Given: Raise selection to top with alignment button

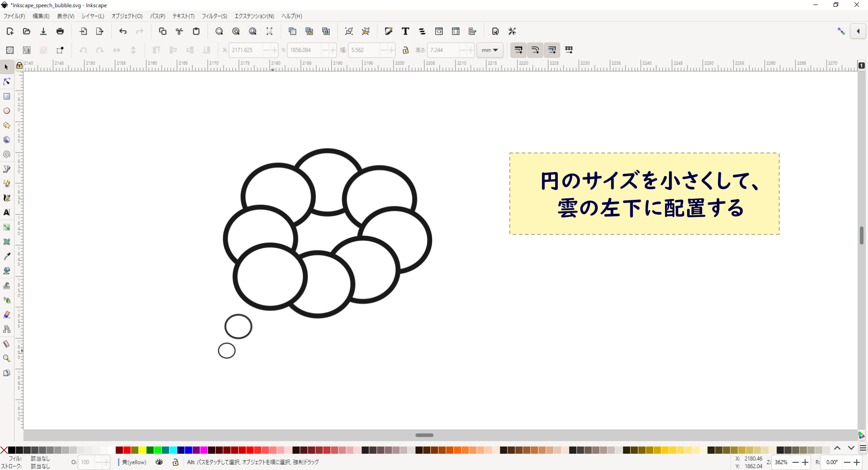Looking at the screenshot, I should [156, 50].
